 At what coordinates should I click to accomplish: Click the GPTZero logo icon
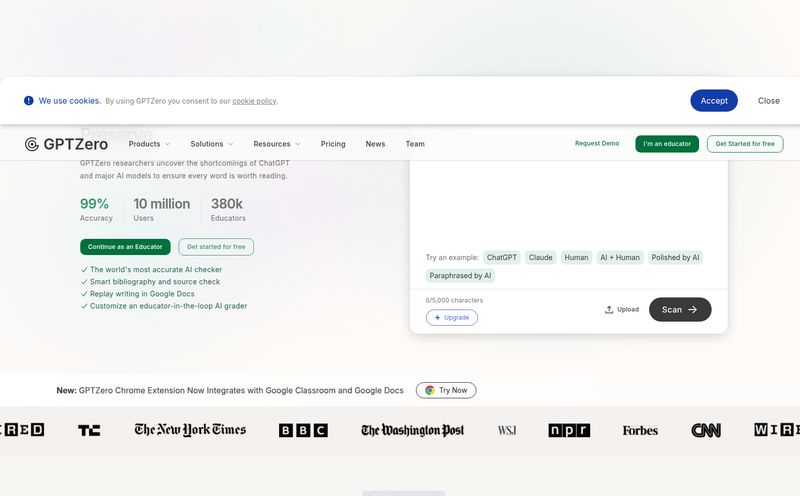coord(32,144)
